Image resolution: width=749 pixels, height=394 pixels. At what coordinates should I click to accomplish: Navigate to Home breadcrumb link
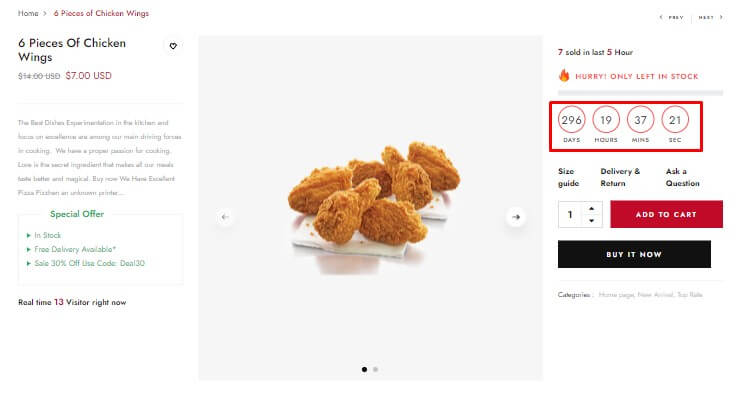pos(28,13)
